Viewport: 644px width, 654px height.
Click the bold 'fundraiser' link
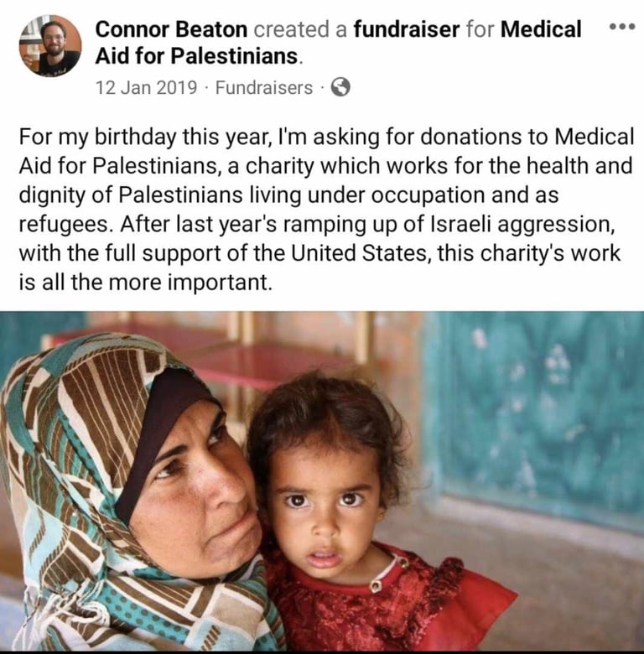coord(406,29)
